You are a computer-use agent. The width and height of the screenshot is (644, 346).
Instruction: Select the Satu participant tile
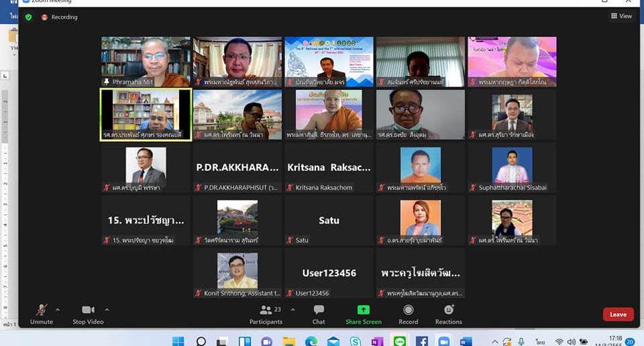coord(329,221)
